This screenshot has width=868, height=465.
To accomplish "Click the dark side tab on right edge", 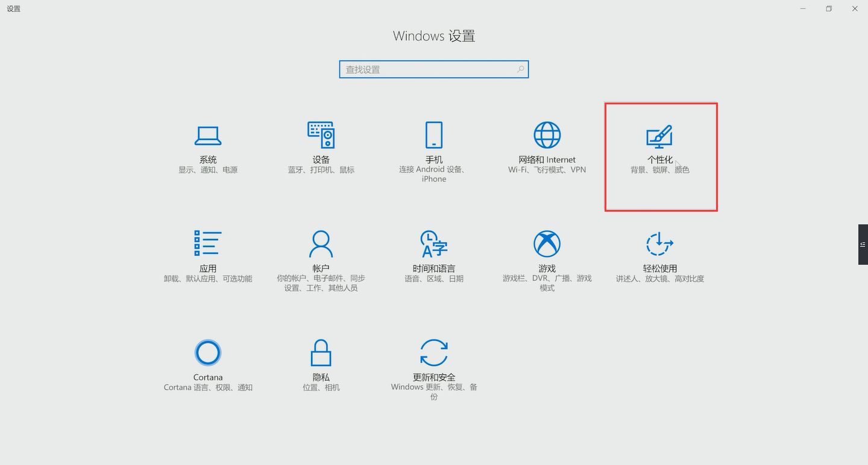I will coord(863,244).
